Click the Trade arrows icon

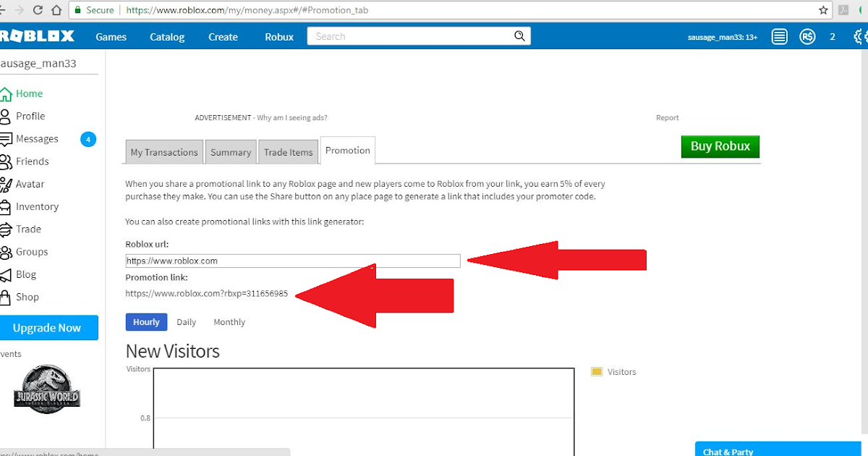tap(6, 229)
